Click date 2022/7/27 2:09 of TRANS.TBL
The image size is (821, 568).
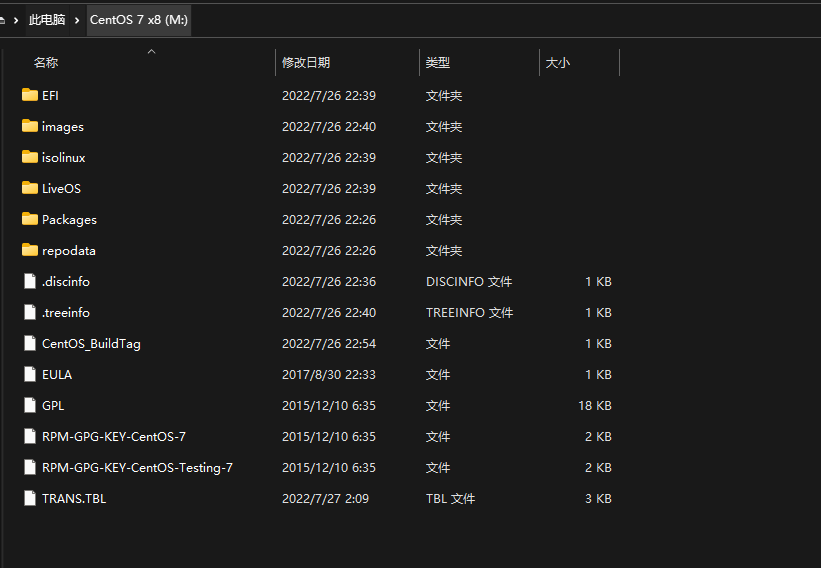click(x=325, y=498)
